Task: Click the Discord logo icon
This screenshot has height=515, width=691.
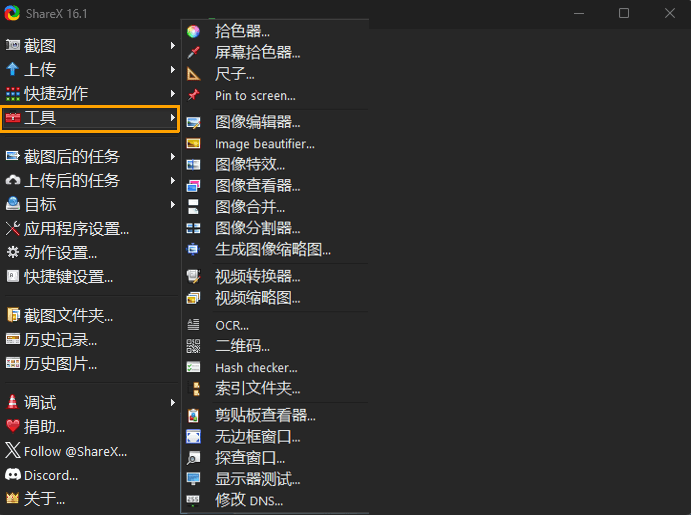Action: [13, 474]
